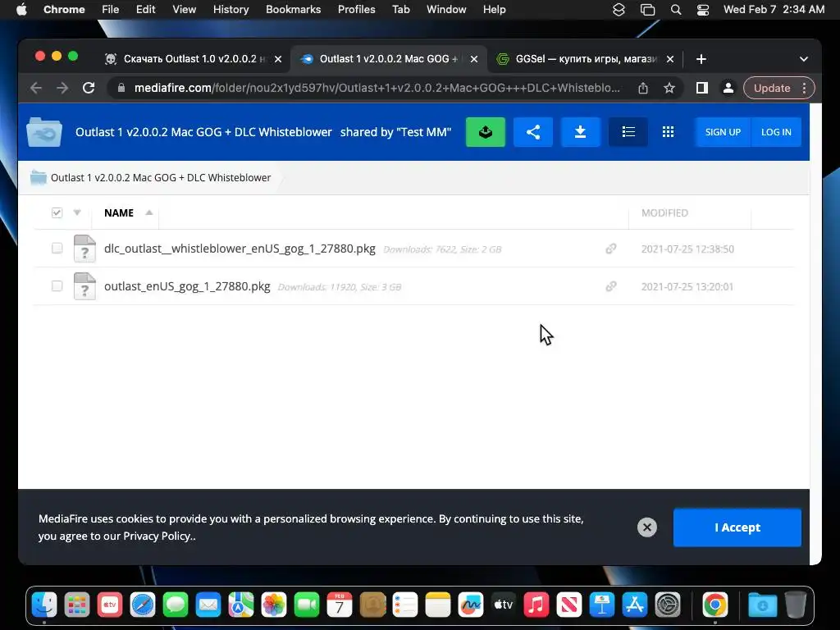Screen dimensions: 840x630
Task: Dismiss the cookie banner with X
Action: [647, 527]
